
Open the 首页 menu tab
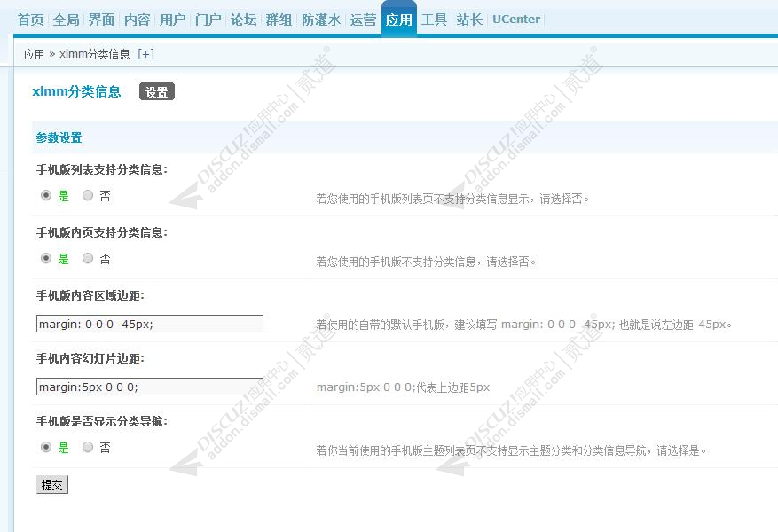point(31,20)
